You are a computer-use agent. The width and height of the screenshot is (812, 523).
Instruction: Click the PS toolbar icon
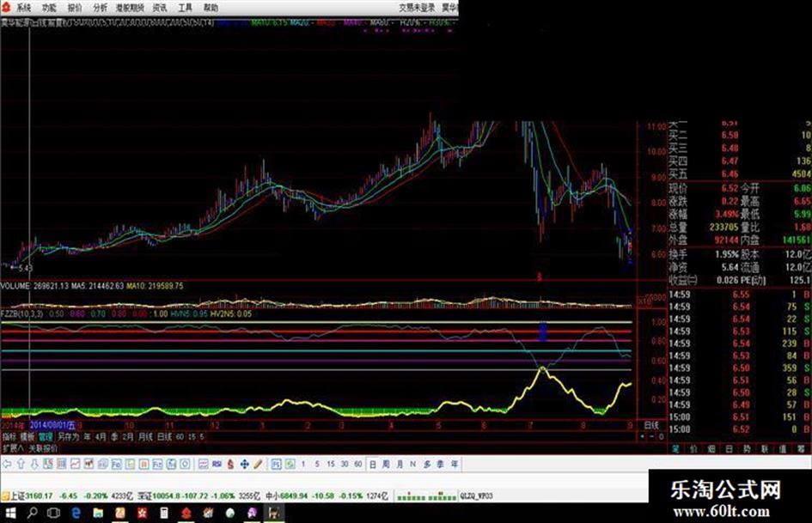pos(277,464)
